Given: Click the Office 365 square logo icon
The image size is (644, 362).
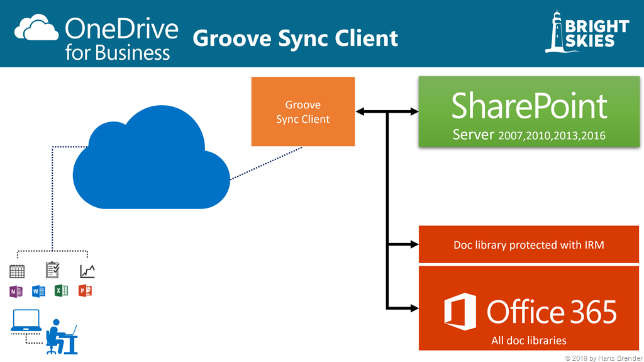Looking at the screenshot, I should click(x=460, y=312).
